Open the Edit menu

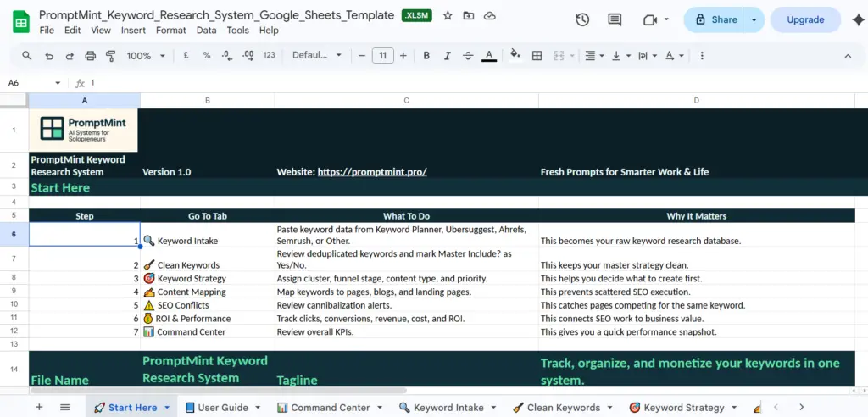(73, 31)
